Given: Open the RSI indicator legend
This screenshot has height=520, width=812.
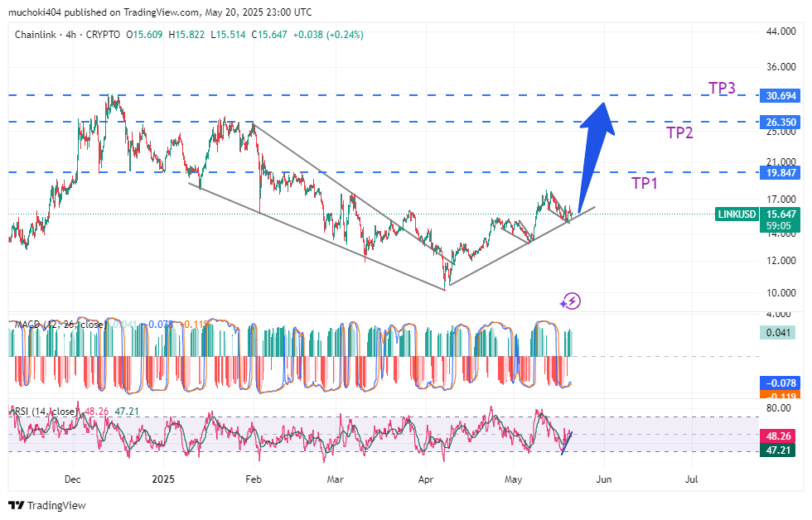Looking at the screenshot, I should (46, 412).
